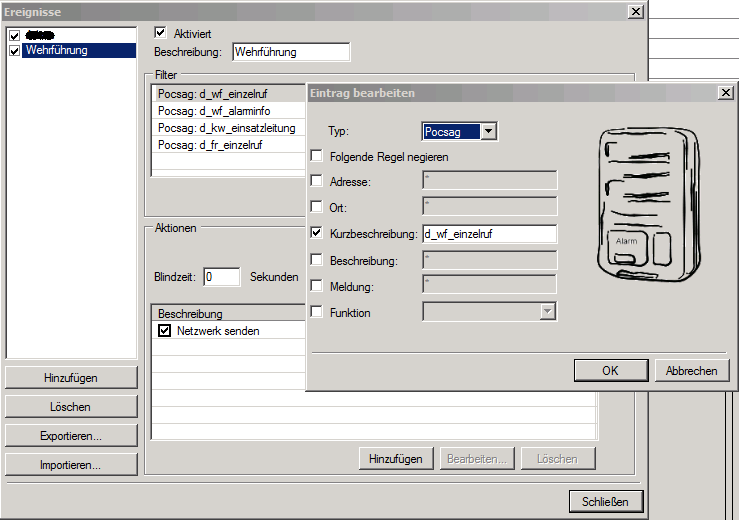
Task: Toggle Netzwerk senden action checkbox
Action: 165,331
